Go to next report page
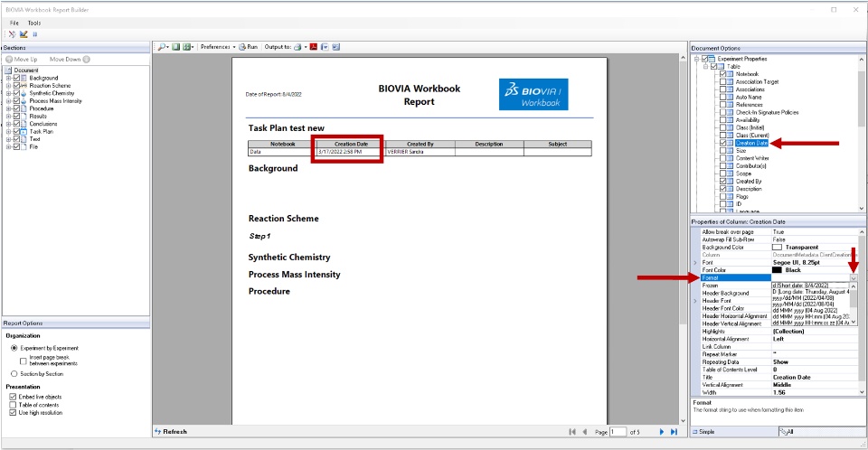 coord(661,432)
